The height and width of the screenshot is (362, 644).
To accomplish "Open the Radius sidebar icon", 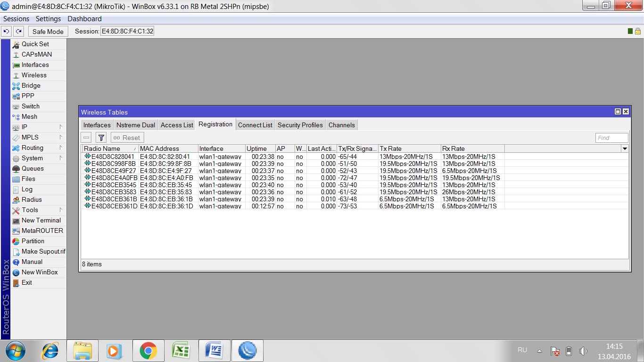I will click(16, 199).
